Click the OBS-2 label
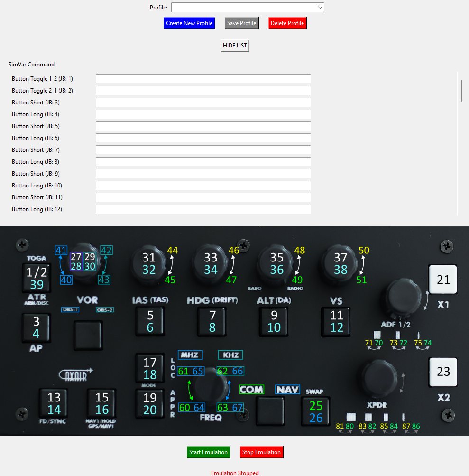This screenshot has height=476, width=469. (105, 310)
